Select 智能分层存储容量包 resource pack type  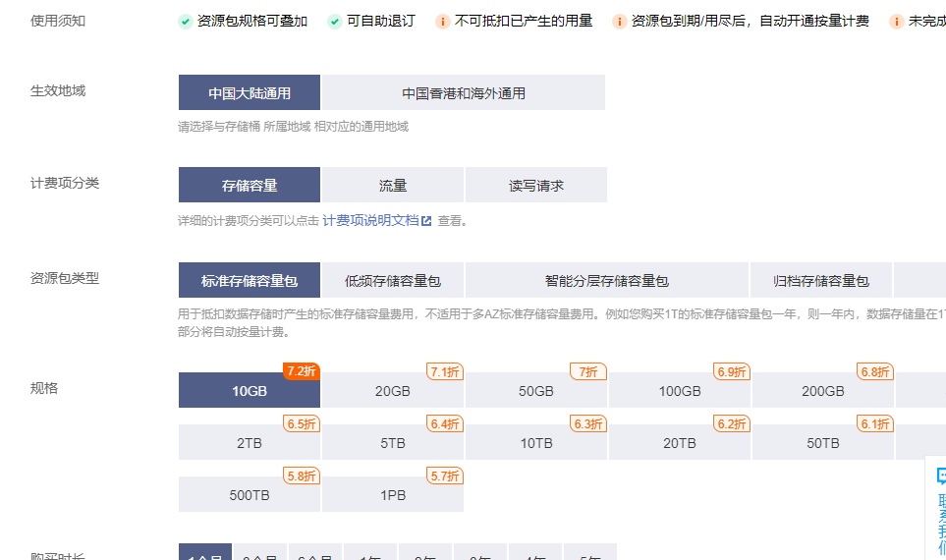click(x=607, y=281)
